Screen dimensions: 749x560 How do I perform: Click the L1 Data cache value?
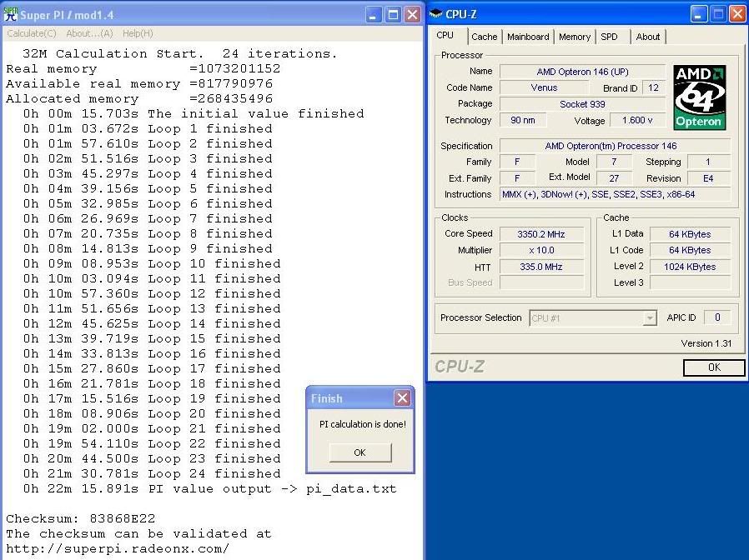(x=690, y=234)
